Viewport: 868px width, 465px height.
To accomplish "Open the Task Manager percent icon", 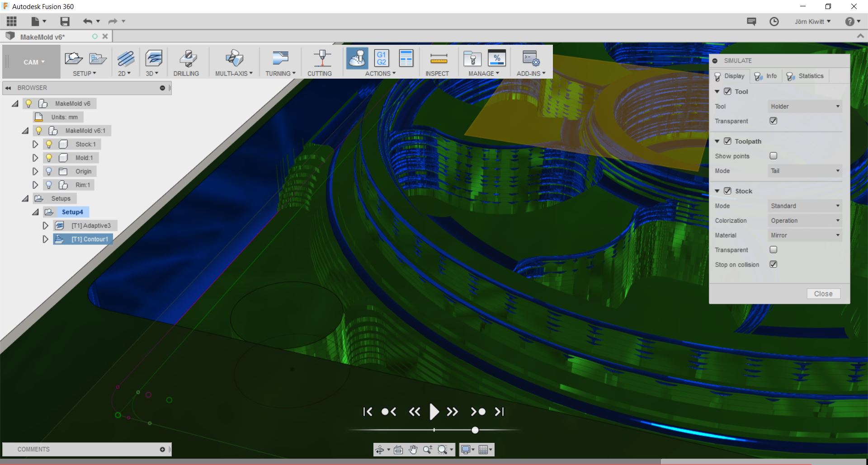I will 497,58.
